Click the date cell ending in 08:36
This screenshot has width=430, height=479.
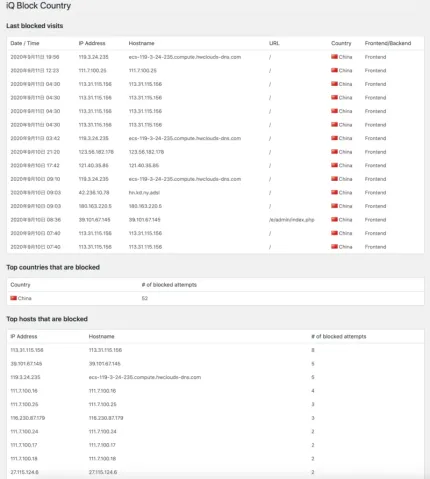click(x=35, y=220)
